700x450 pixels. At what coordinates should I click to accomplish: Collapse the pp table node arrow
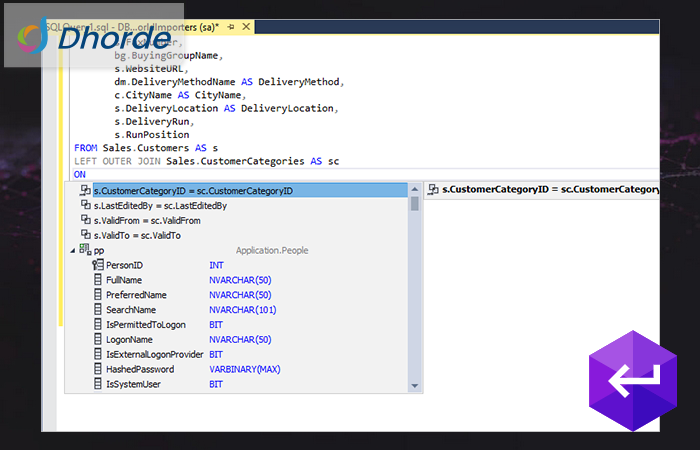[72, 250]
